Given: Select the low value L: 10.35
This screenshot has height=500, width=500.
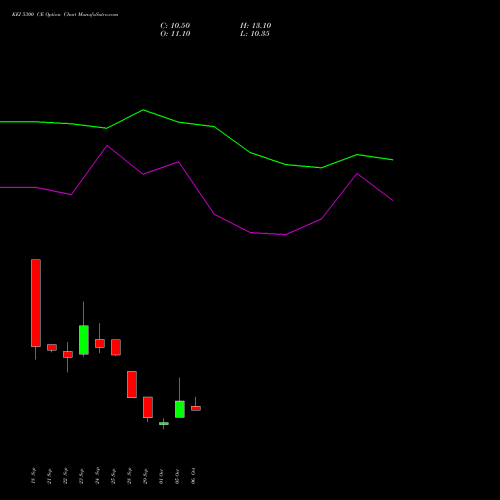Looking at the screenshot, I should point(255,34).
